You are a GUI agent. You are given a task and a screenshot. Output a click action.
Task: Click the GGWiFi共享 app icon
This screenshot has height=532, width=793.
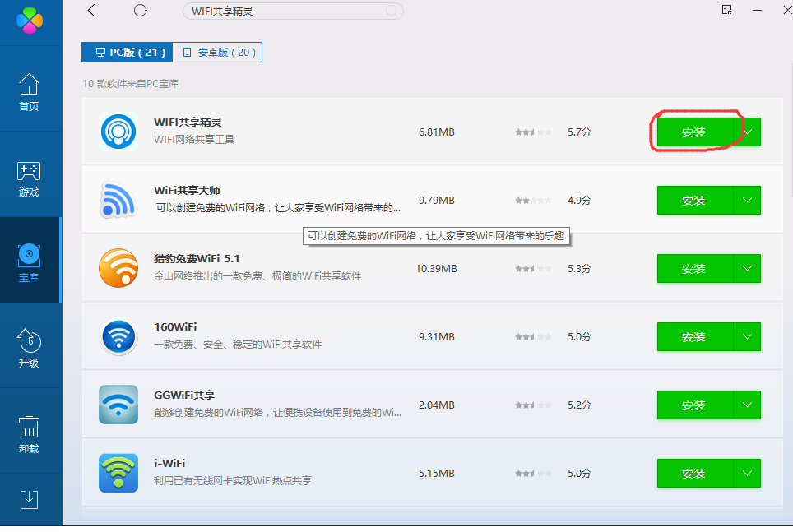pos(118,405)
